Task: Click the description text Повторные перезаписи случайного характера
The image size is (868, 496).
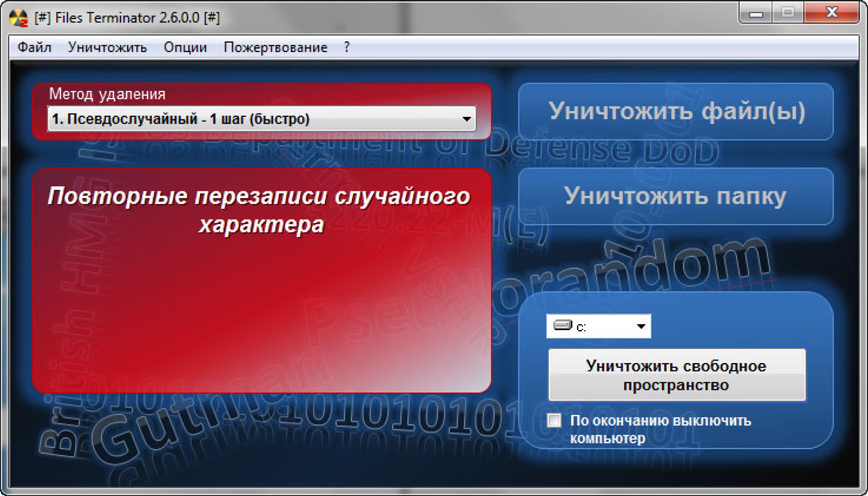Action: (x=259, y=210)
